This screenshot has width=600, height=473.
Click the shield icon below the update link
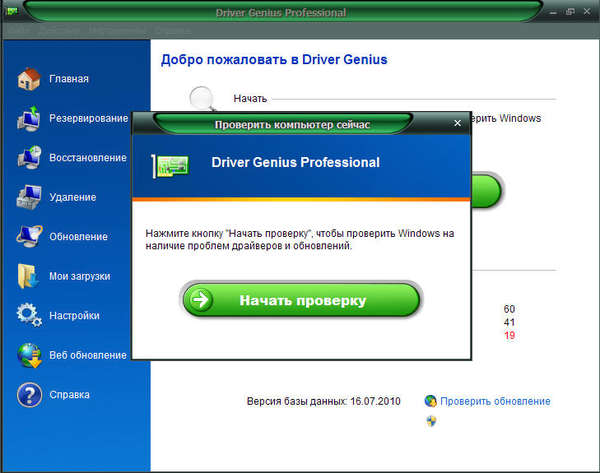(x=431, y=421)
